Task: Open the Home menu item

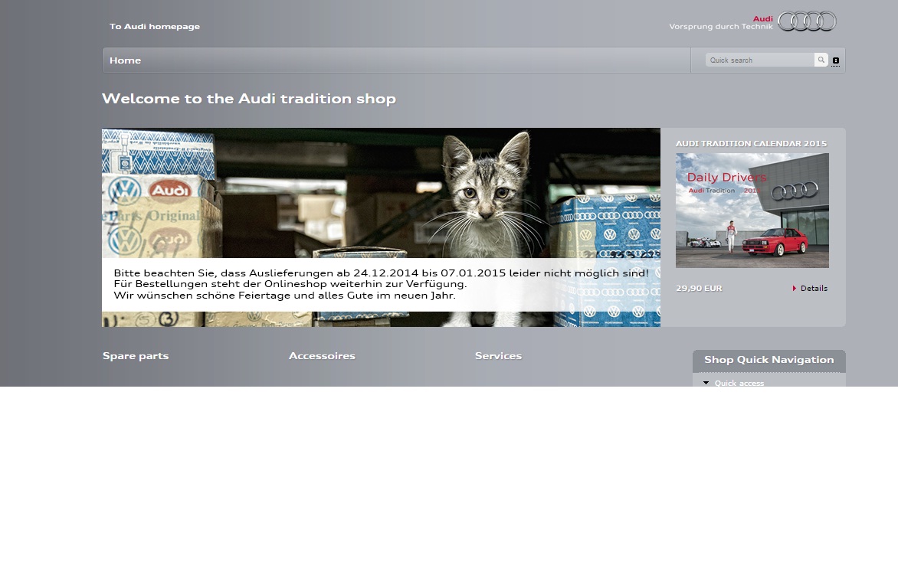Action: (x=125, y=60)
